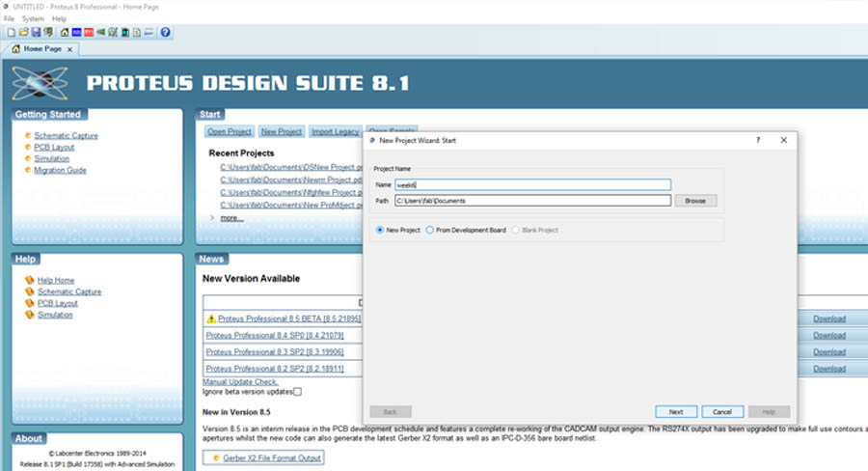This screenshot has height=471, width=868.
Task: Open the Gerber Viewer toolbar icon
Action: (x=113, y=33)
